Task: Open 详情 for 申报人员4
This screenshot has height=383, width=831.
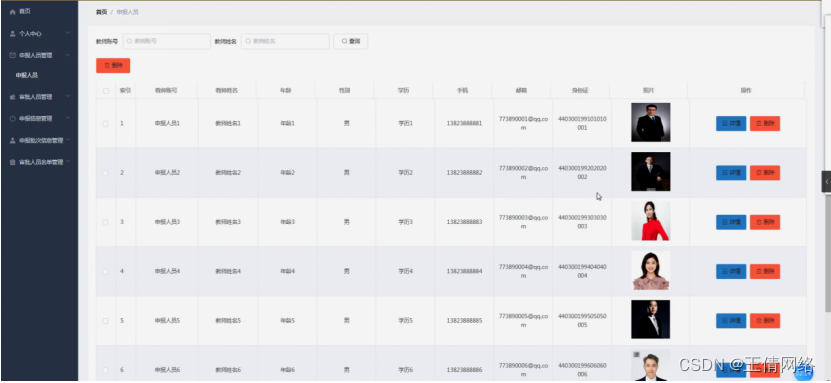Action: click(x=731, y=271)
